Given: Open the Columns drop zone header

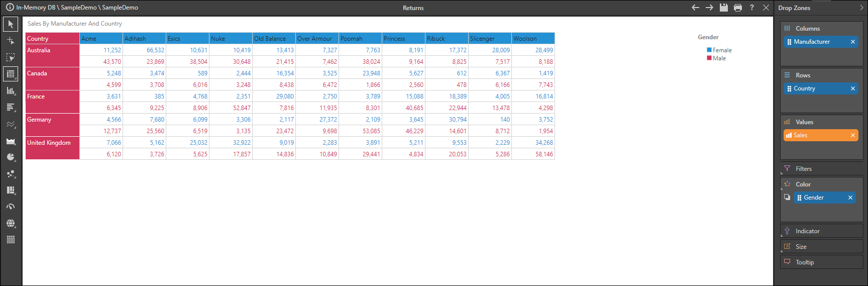Looking at the screenshot, I should pyautogui.click(x=821, y=29).
